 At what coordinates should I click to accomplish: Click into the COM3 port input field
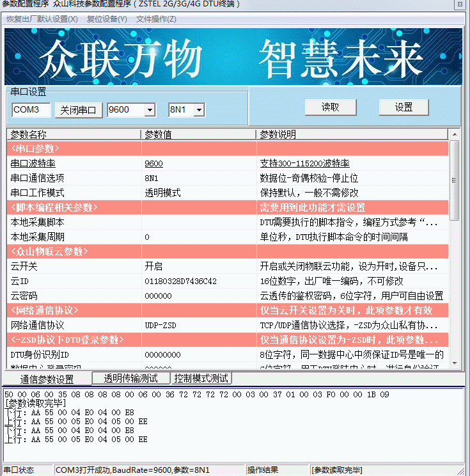[x=31, y=109]
